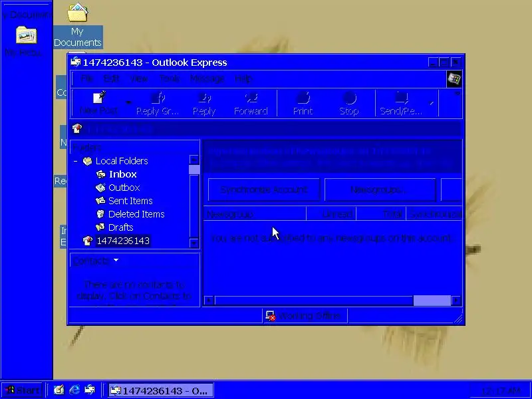
Task: Select the My Documents desktop icon
Action: pos(78,25)
